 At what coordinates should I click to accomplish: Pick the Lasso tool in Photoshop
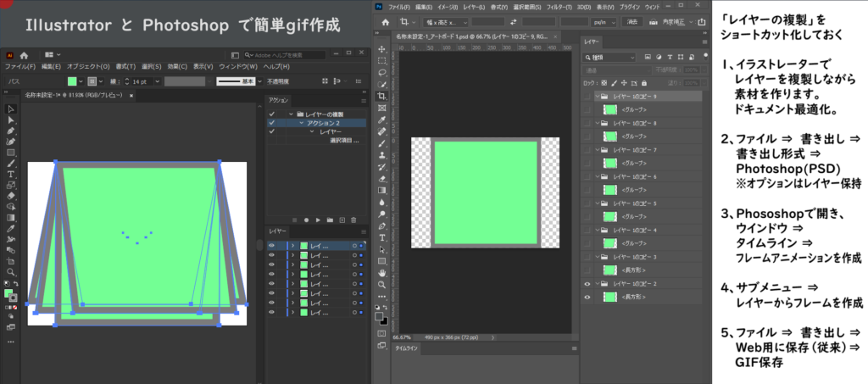pyautogui.click(x=382, y=73)
